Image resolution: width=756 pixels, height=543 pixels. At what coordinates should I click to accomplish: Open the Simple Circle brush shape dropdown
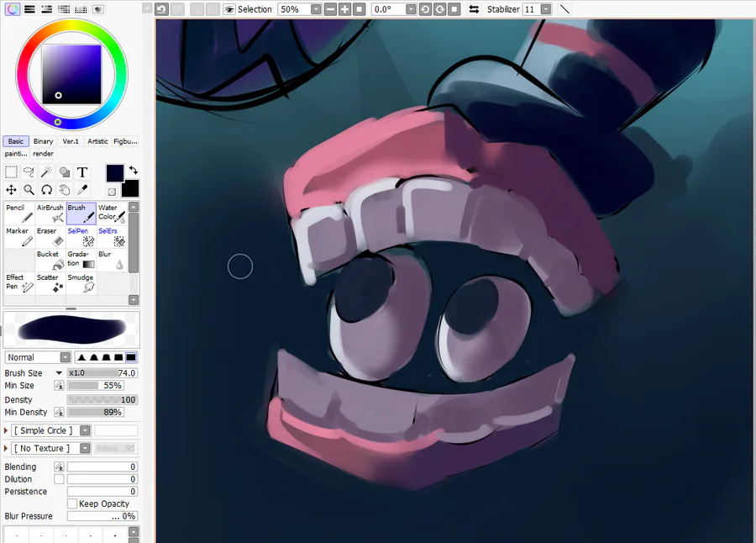[x=85, y=430]
